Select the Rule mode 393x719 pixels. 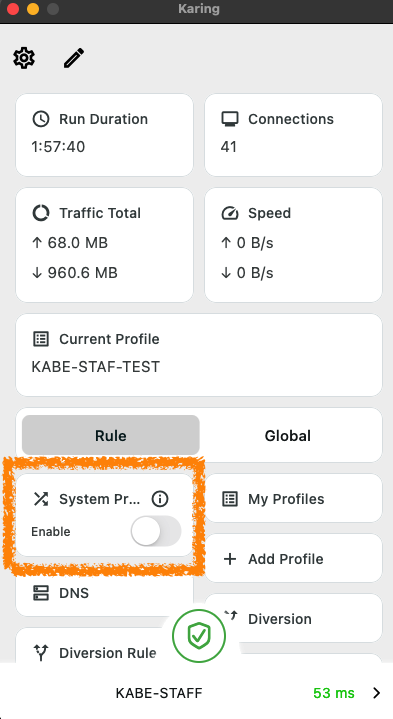pyautogui.click(x=111, y=435)
